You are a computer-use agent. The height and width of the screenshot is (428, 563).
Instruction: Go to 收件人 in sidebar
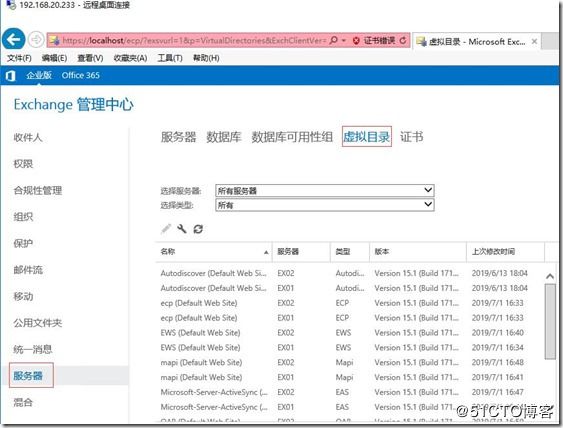pos(28,137)
